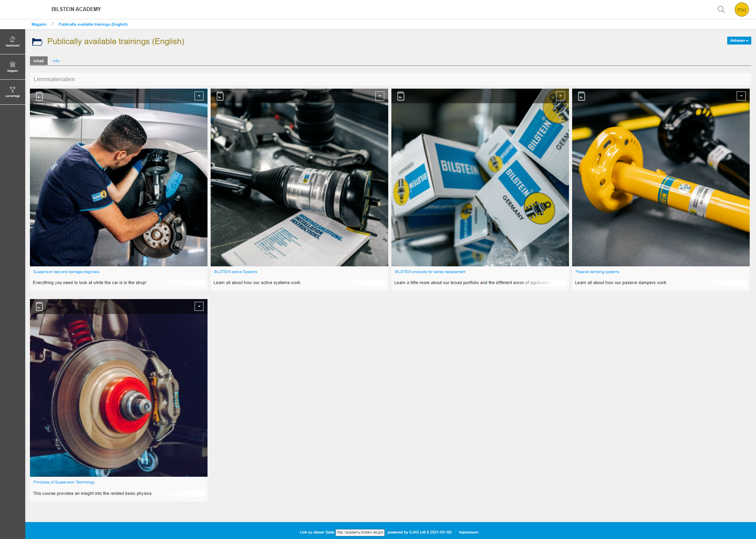Open the Lernerfolge trophy icon
The image size is (756, 539).
click(13, 92)
